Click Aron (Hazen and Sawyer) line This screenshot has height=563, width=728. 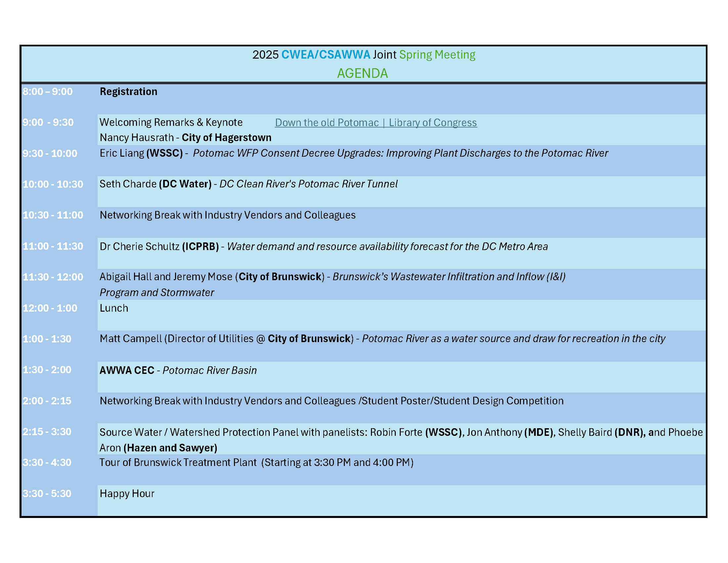coord(158,448)
